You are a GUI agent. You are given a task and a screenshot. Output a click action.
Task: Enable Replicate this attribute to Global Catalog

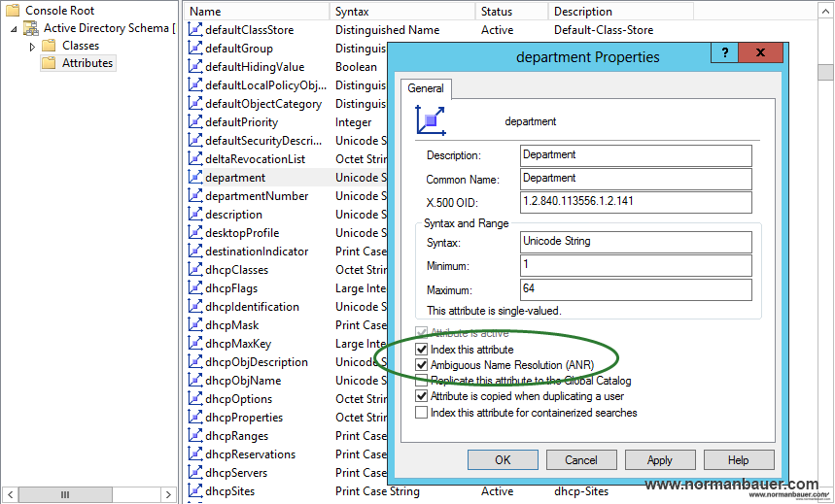(x=421, y=380)
